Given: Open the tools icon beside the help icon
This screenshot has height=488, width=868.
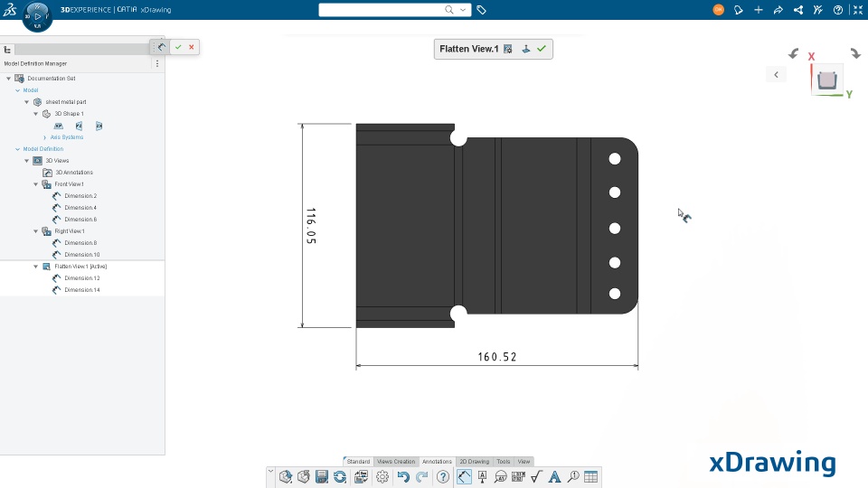Looking at the screenshot, I should 818,10.
